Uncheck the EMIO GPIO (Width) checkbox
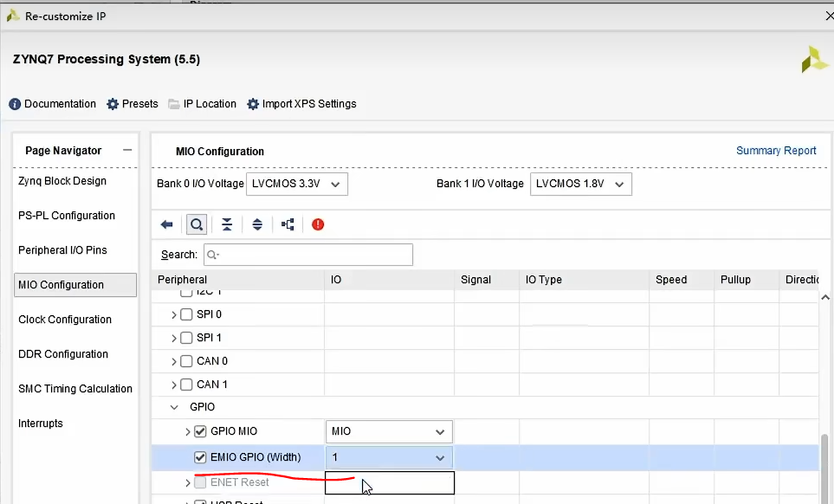This screenshot has width=834, height=504. tap(200, 457)
